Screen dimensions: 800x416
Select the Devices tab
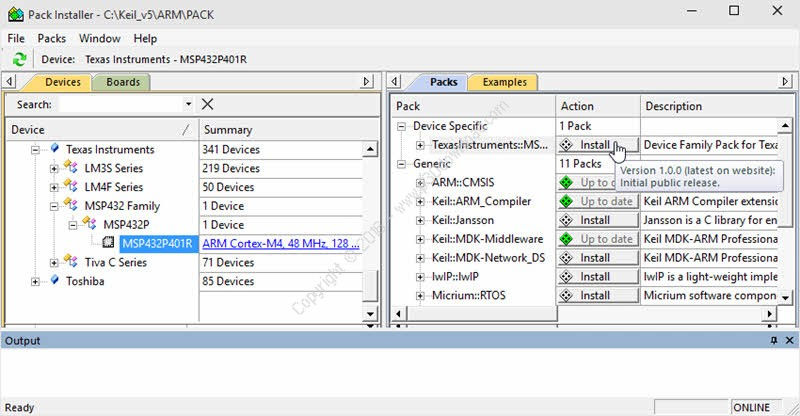click(62, 82)
